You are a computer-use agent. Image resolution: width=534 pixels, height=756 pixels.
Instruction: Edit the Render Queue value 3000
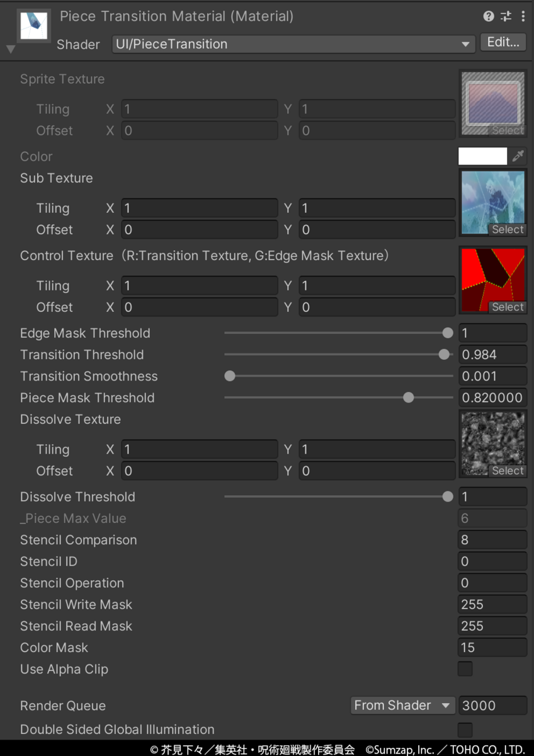point(492,706)
